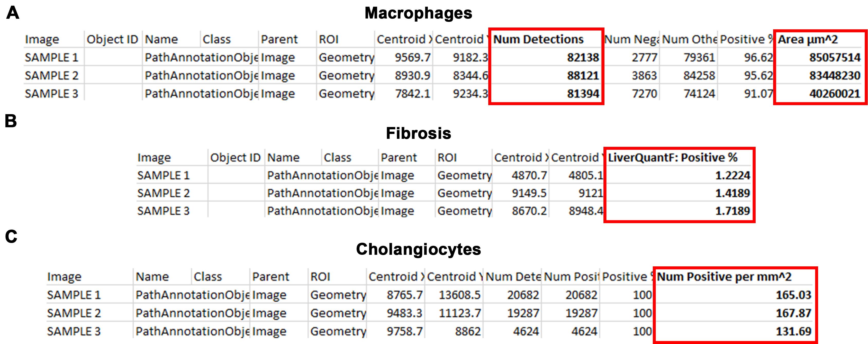This screenshot has width=868, height=344.
Task: Select Positive % value 96.62
Action: (758, 58)
